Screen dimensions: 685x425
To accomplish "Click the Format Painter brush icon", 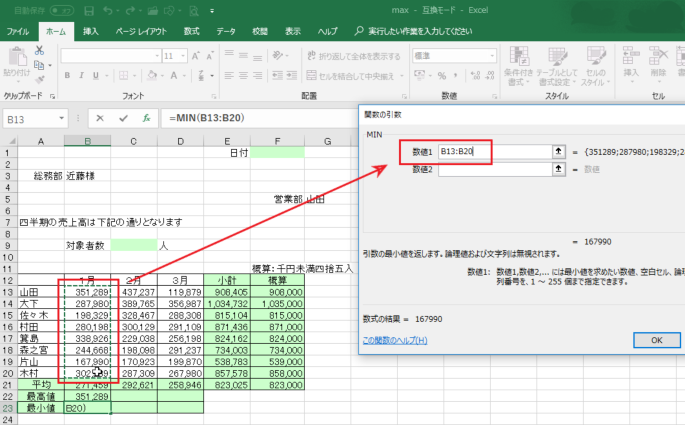I will tap(39, 79).
